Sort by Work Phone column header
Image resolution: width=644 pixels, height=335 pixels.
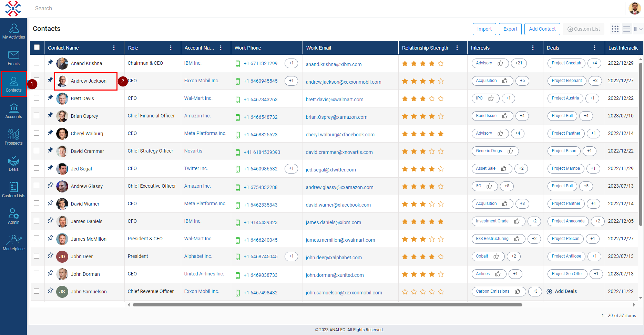[x=248, y=48]
